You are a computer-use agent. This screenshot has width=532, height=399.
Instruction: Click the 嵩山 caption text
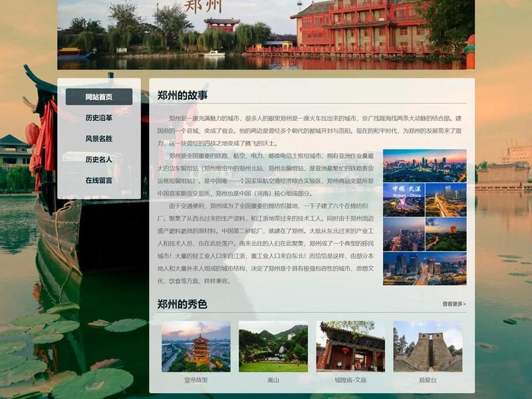point(273,380)
